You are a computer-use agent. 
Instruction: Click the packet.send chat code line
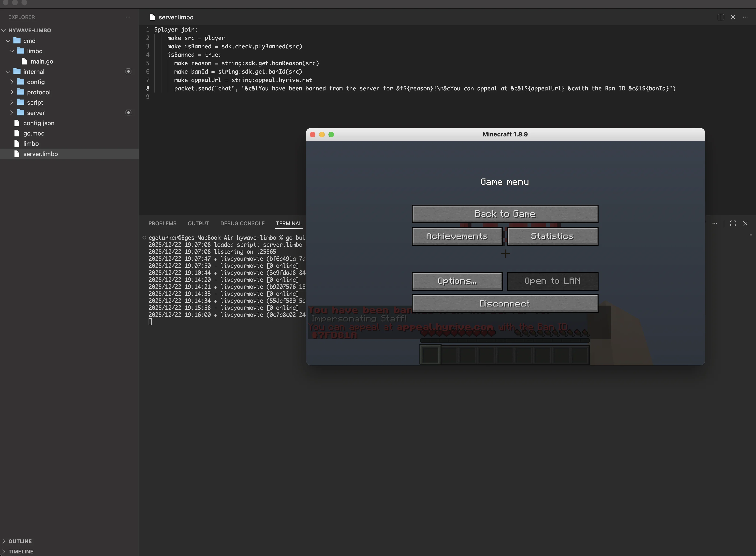click(425, 89)
